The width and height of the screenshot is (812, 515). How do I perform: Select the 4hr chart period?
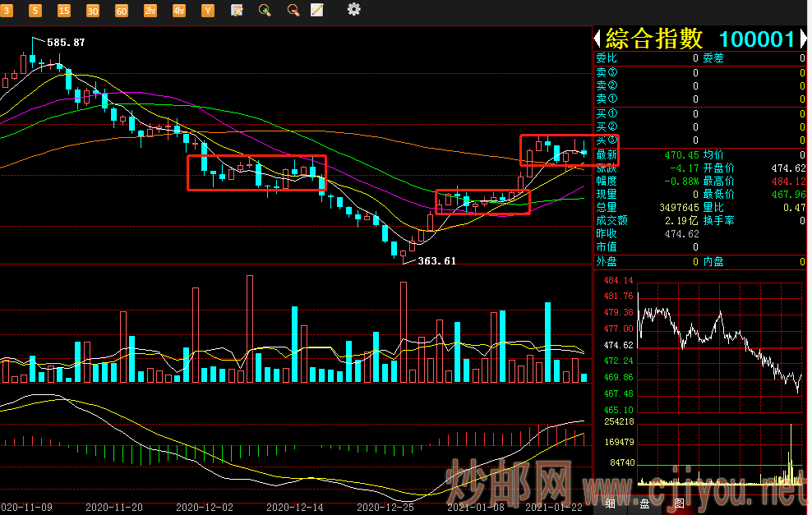pyautogui.click(x=179, y=11)
